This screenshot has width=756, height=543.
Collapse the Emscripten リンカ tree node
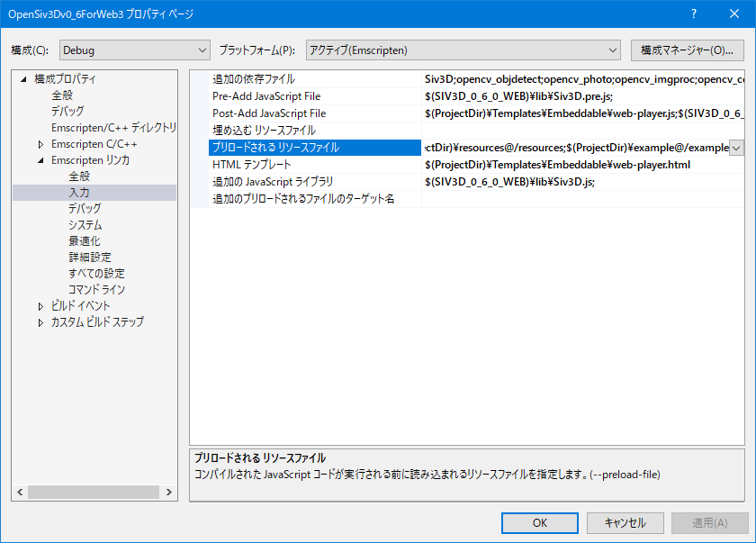point(40,160)
